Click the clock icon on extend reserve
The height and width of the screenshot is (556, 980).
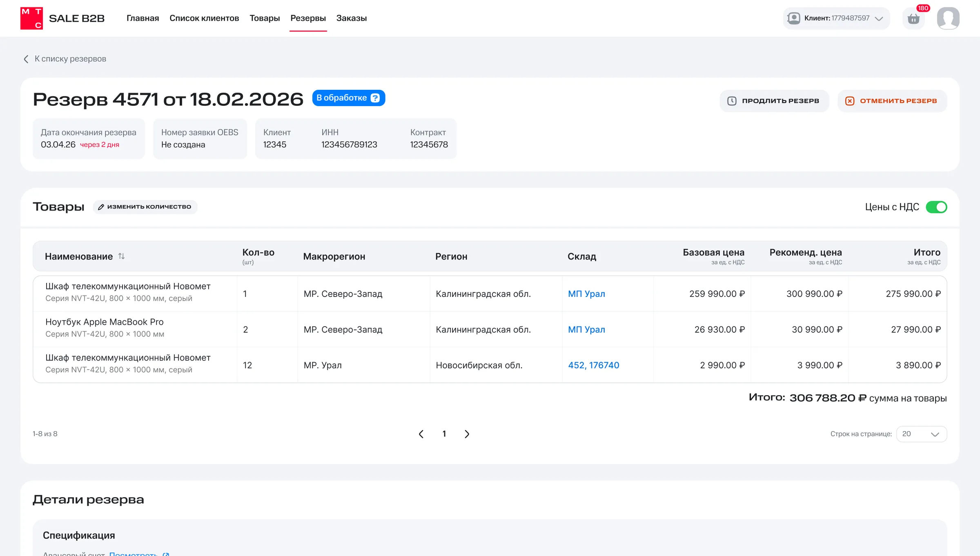pyautogui.click(x=732, y=101)
